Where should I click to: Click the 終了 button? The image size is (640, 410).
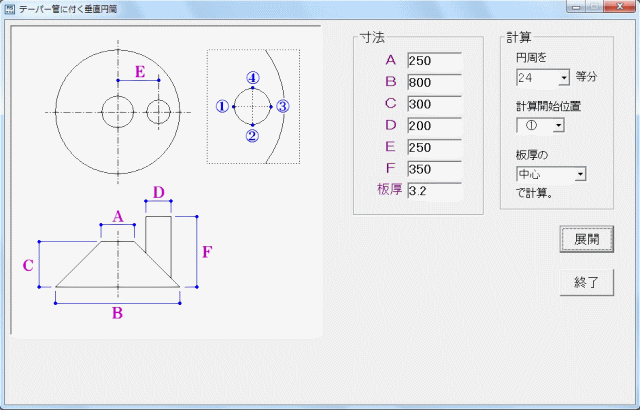[x=587, y=282]
